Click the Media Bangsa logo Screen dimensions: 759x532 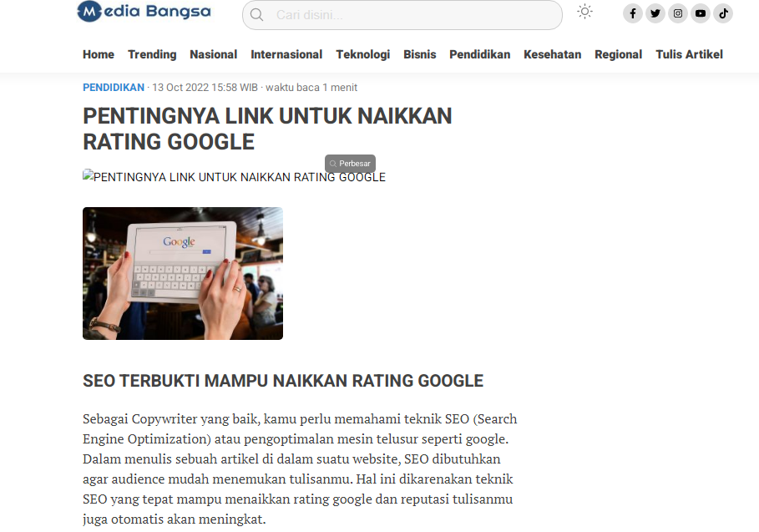coord(144,12)
